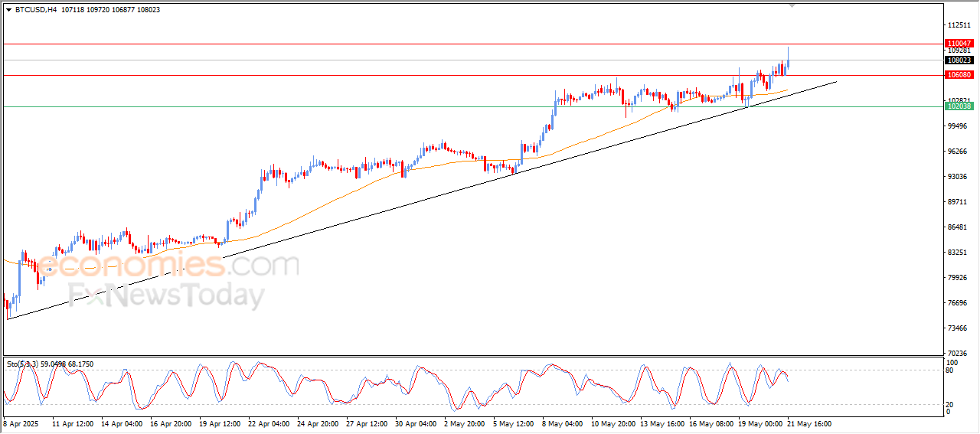Click the 5 May 12:00 time label

pyautogui.click(x=514, y=423)
